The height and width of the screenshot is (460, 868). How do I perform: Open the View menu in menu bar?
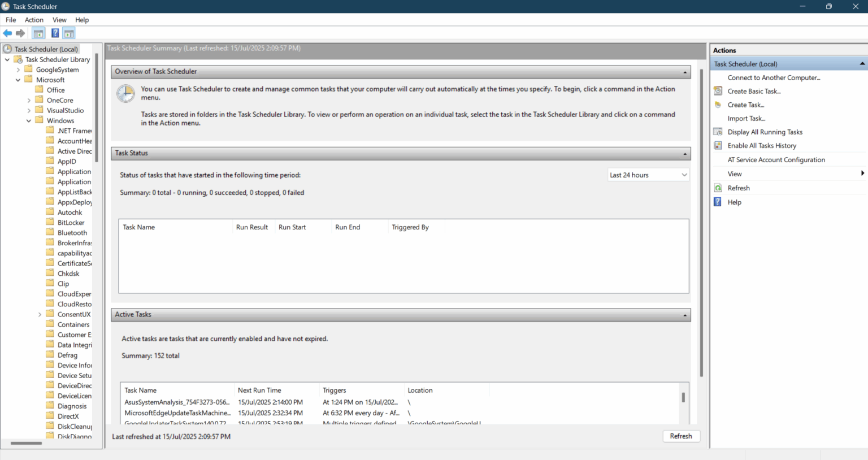[x=59, y=20]
